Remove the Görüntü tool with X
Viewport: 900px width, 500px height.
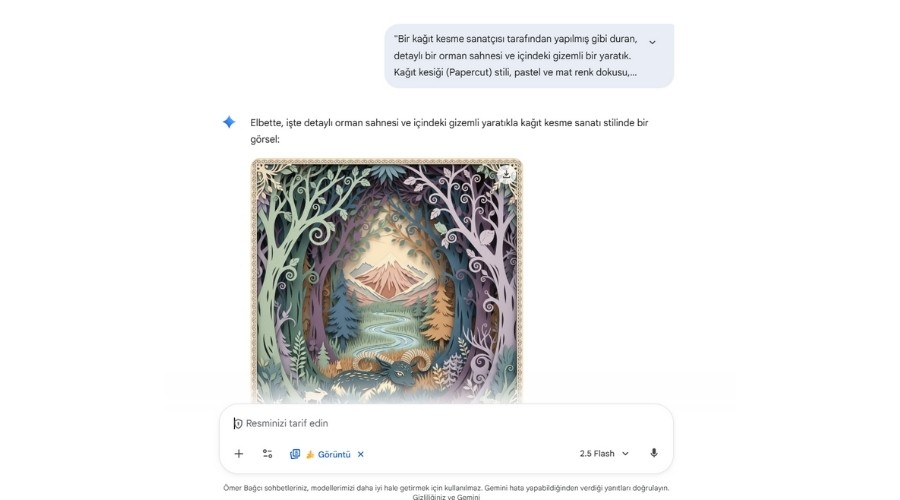360,454
